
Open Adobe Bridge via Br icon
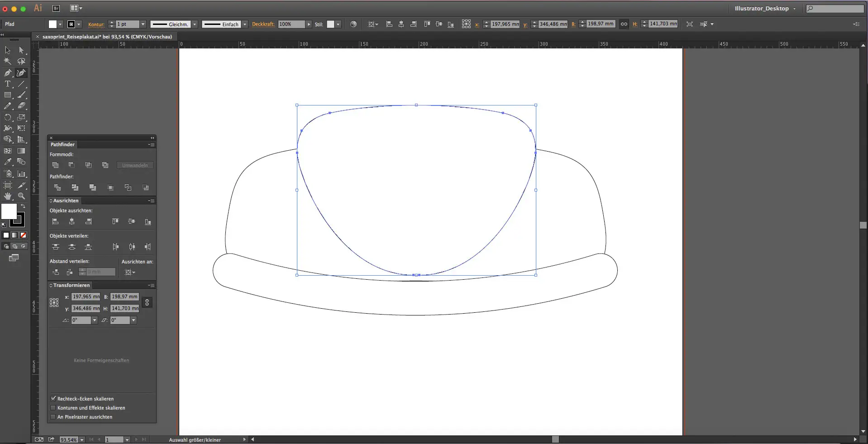56,8
